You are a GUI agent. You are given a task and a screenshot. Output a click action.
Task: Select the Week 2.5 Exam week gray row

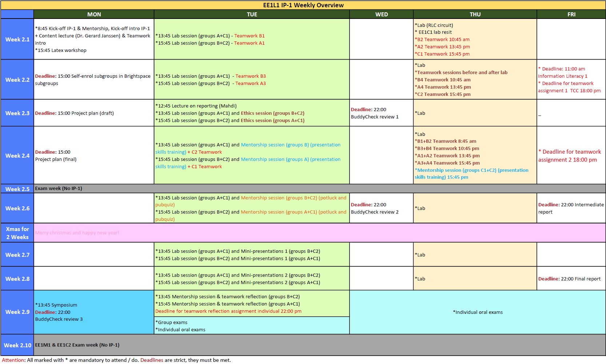[x=319, y=189]
